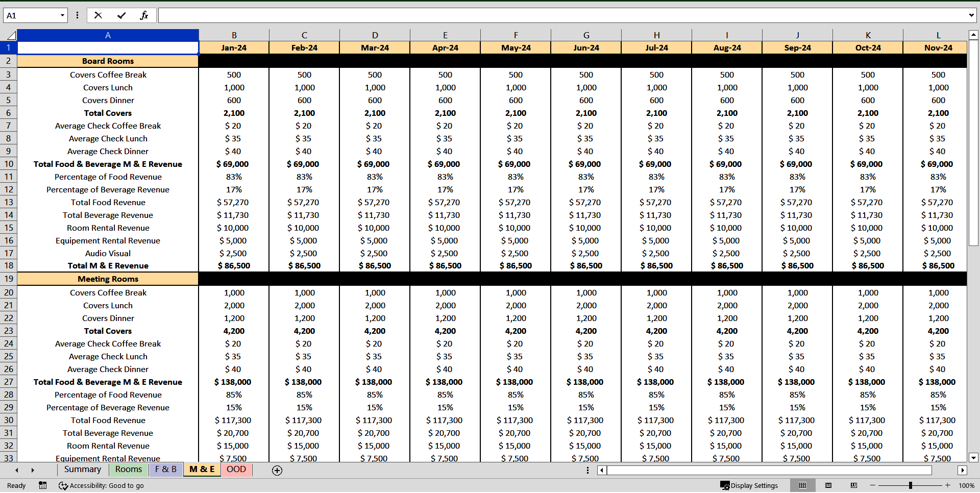Select the Board Rooms section cell
The width and height of the screenshot is (980, 493).
(108, 61)
